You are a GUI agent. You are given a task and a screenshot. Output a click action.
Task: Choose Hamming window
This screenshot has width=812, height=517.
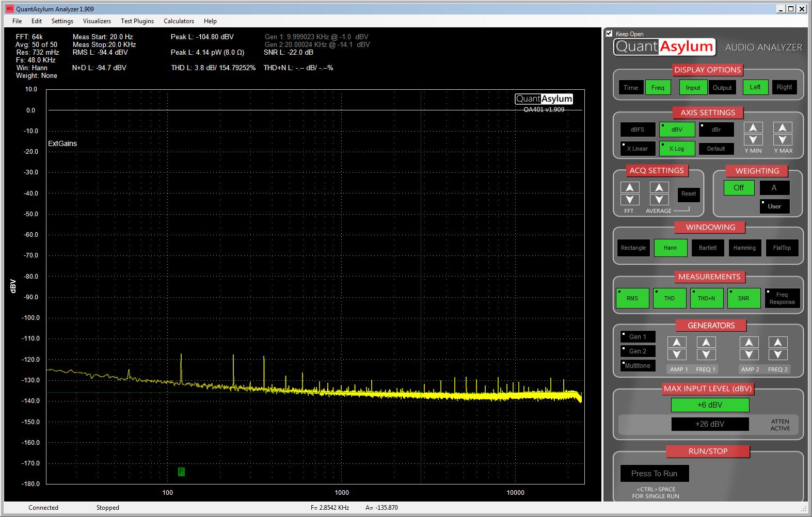click(x=744, y=248)
